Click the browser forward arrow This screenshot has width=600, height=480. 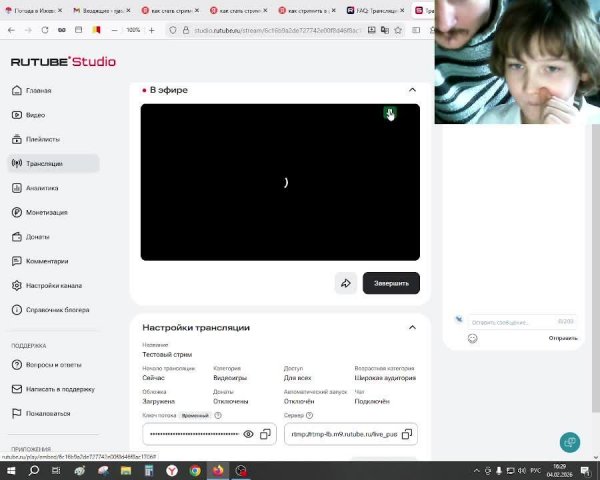click(x=28, y=30)
